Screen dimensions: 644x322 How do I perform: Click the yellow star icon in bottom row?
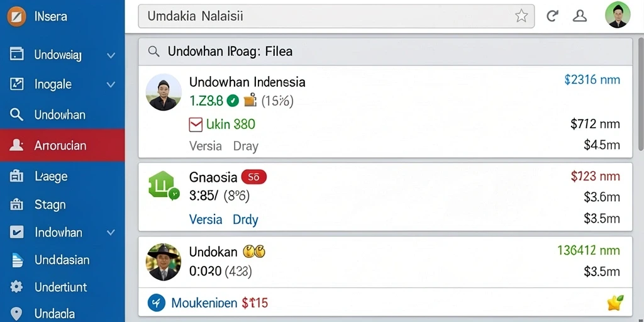tap(615, 303)
